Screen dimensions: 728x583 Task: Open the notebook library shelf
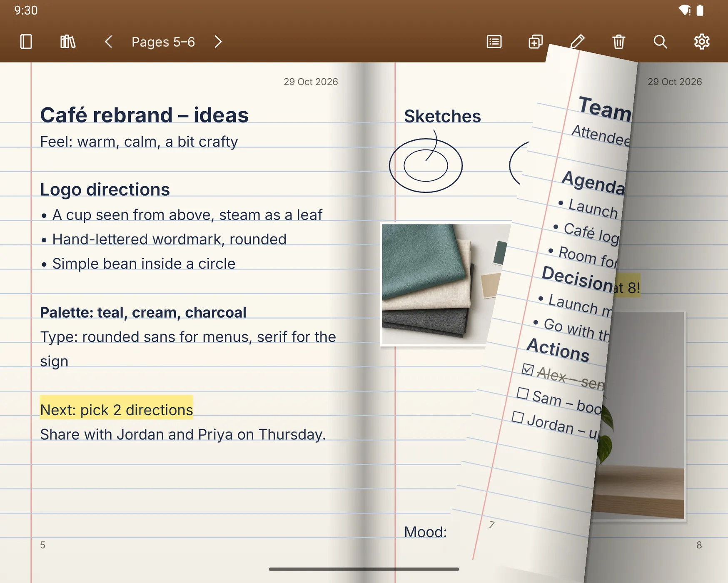coord(67,42)
